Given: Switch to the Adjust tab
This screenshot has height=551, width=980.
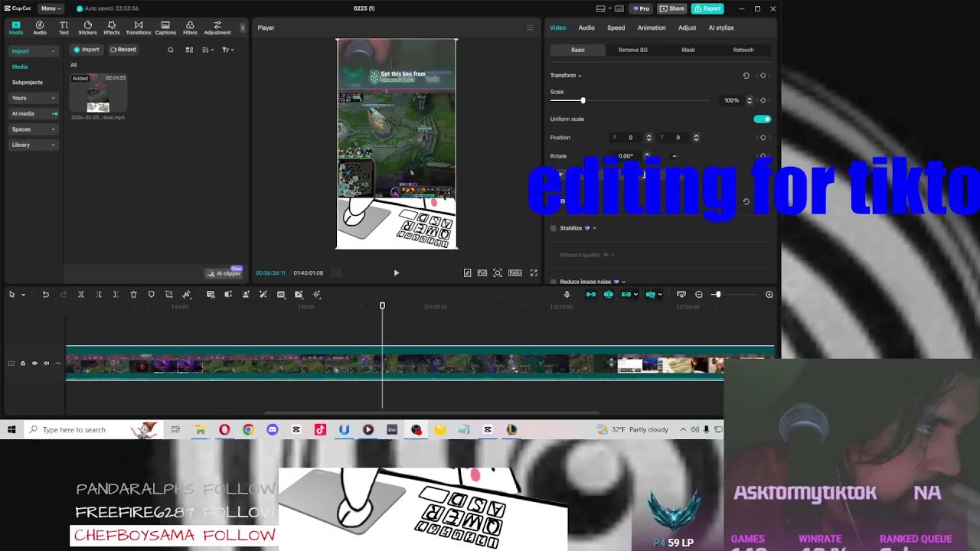Looking at the screenshot, I should 688,28.
